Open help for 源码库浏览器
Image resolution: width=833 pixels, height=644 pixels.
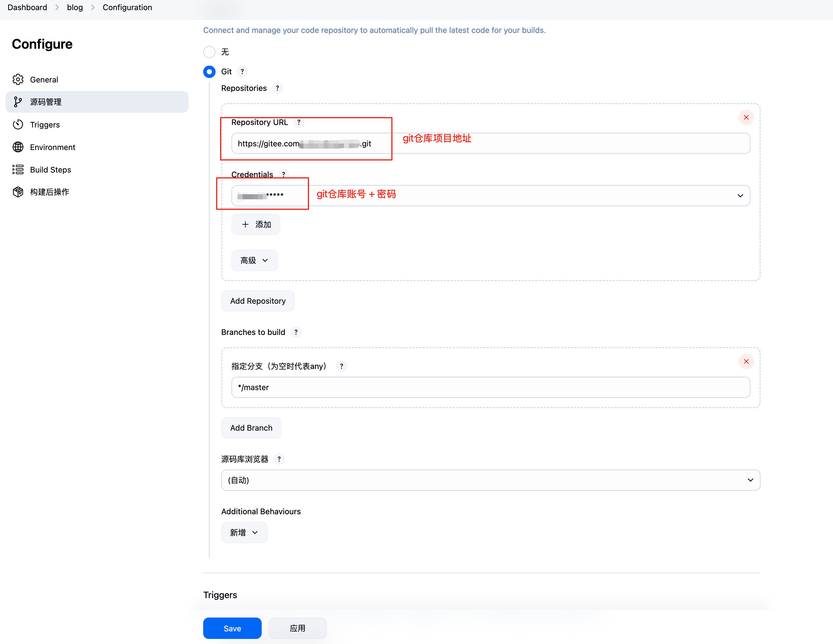pyautogui.click(x=279, y=459)
